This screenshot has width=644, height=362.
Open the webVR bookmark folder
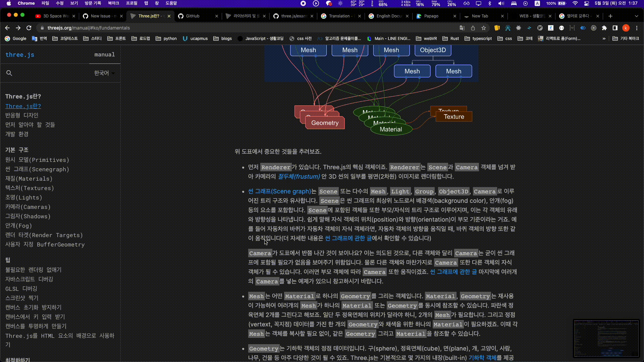426,39
